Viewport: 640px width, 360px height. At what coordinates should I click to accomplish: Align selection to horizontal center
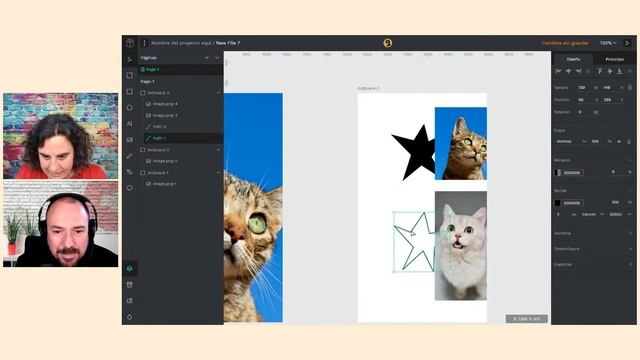(569, 71)
